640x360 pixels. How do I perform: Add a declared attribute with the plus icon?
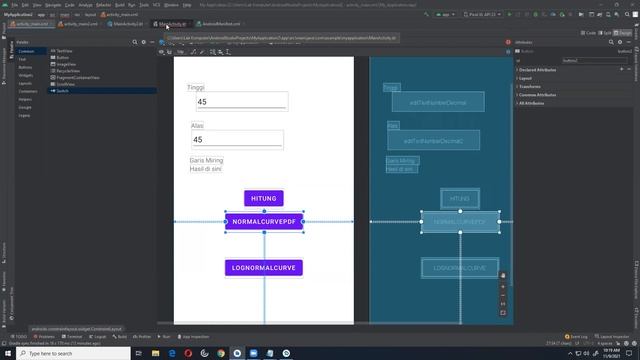[622, 69]
